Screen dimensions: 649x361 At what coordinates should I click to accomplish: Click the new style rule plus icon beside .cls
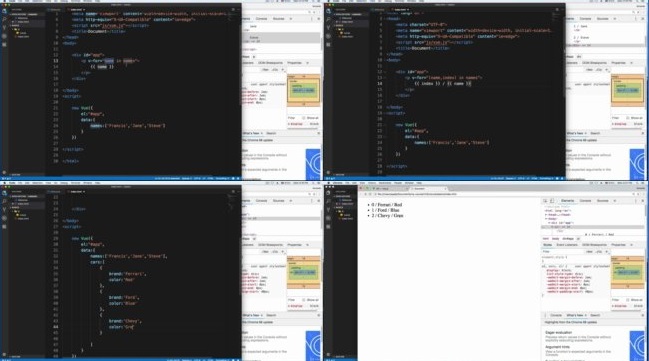pos(607,251)
